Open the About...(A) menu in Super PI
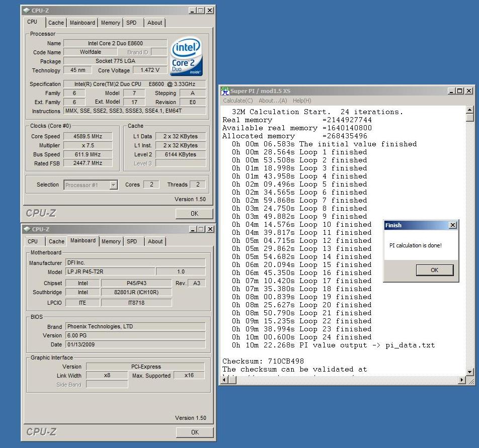The image size is (479, 448). point(273,101)
